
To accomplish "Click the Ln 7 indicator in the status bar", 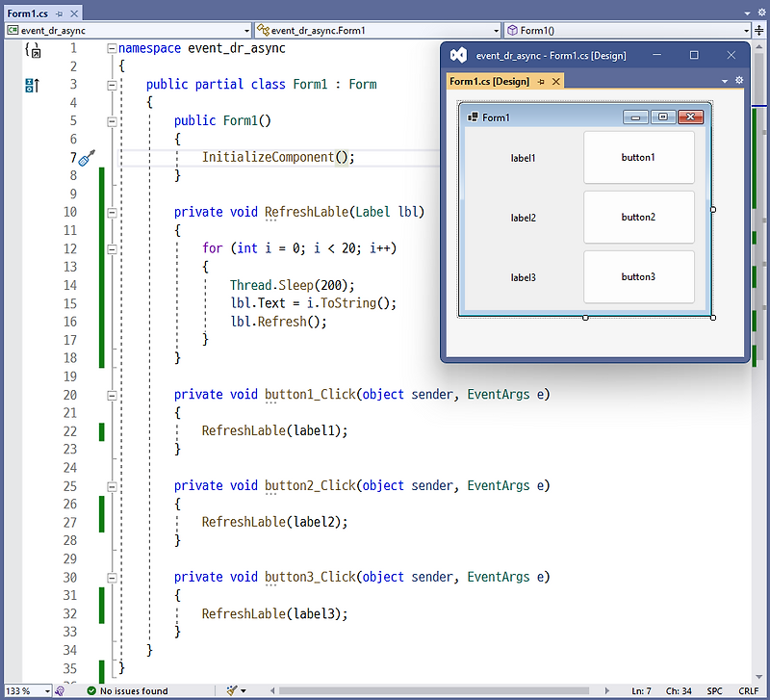I will [x=644, y=690].
